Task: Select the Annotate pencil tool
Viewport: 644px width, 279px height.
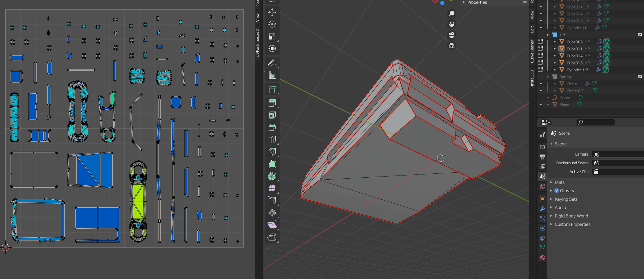Action: (x=272, y=63)
